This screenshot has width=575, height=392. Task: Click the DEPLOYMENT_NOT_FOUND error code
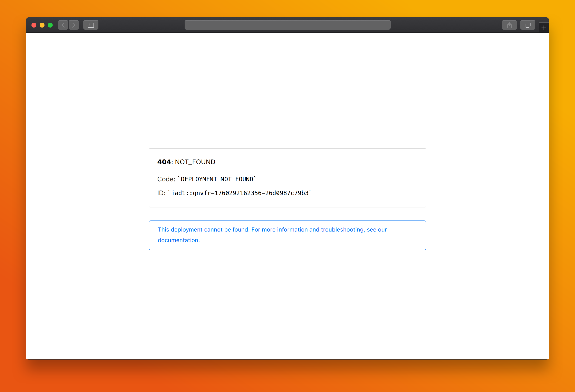pyautogui.click(x=217, y=179)
